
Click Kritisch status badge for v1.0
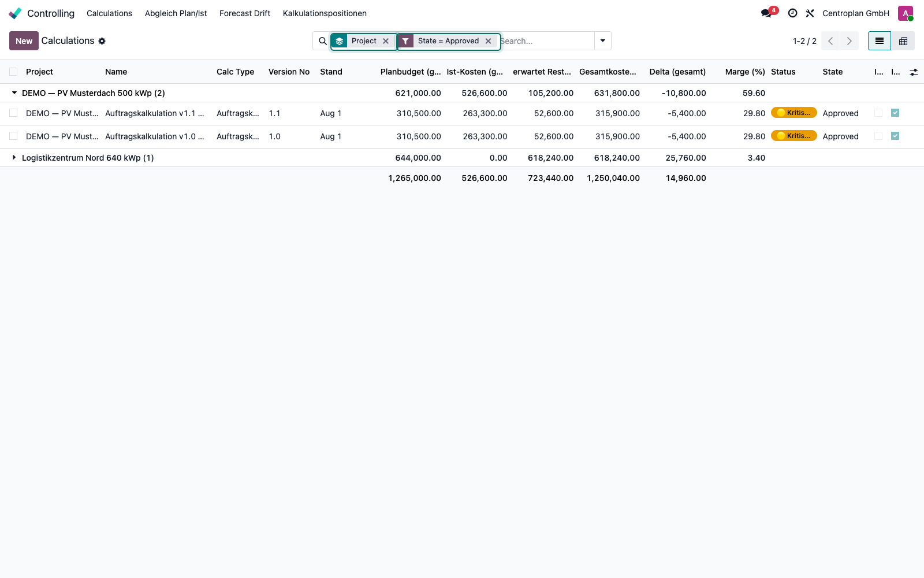tap(793, 136)
